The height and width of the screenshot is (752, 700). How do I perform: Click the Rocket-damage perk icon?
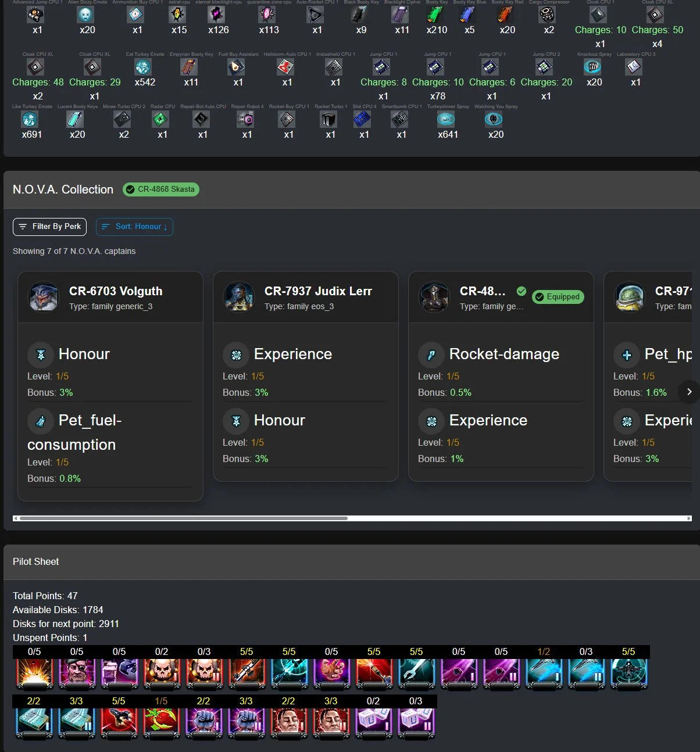click(x=431, y=354)
